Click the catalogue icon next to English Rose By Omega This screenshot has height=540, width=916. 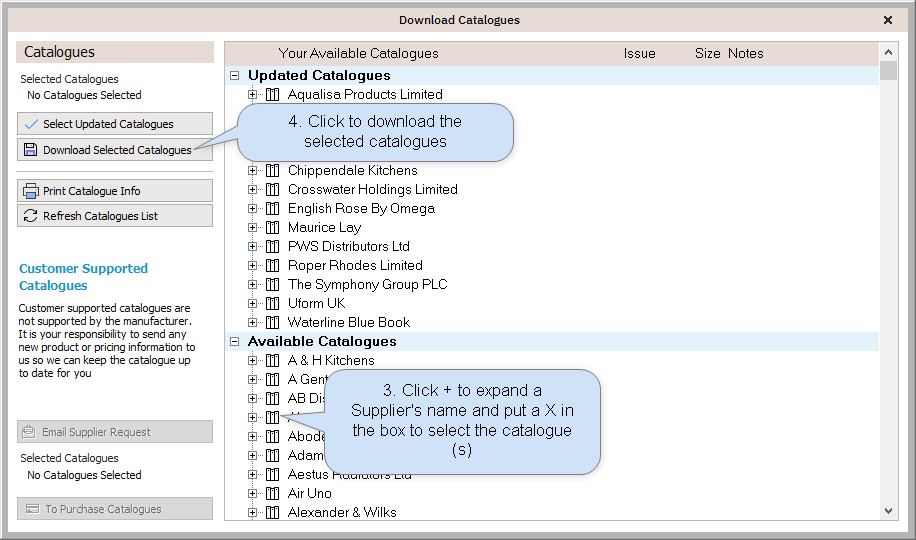[272, 209]
